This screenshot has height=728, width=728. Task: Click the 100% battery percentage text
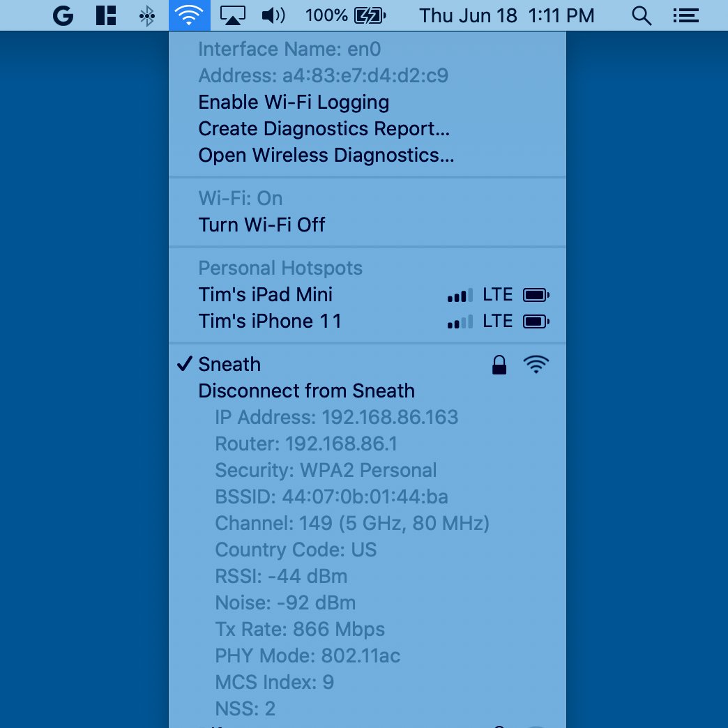pos(326,15)
